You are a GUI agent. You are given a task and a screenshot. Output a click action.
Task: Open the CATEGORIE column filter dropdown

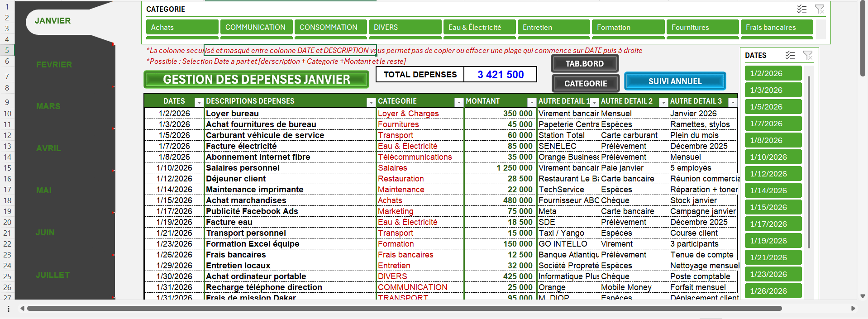coord(459,102)
